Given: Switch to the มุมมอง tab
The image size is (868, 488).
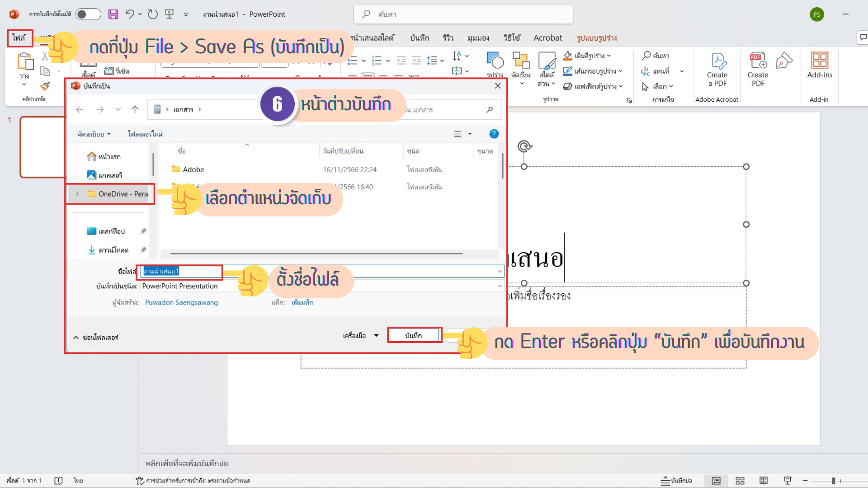Looking at the screenshot, I should click(x=478, y=38).
